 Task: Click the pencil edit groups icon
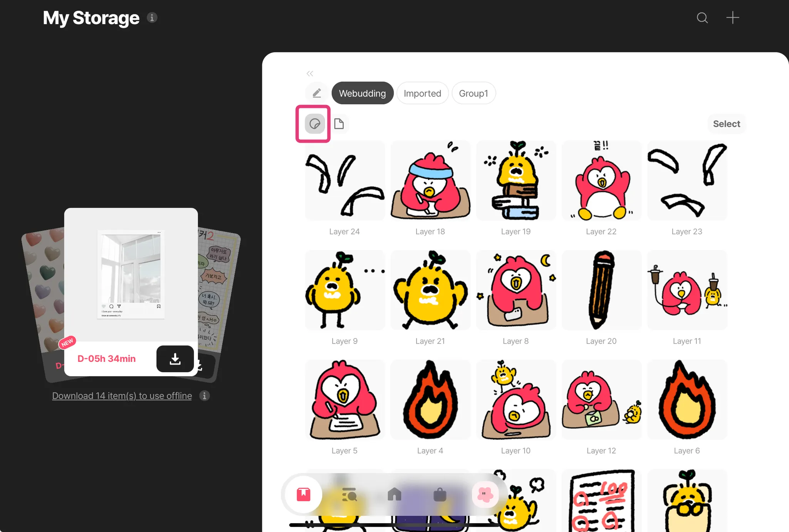pos(317,93)
